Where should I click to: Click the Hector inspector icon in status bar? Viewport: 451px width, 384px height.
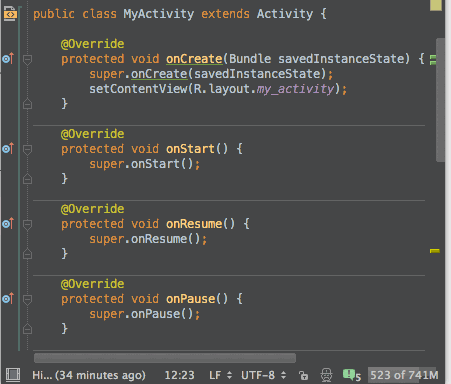326,375
